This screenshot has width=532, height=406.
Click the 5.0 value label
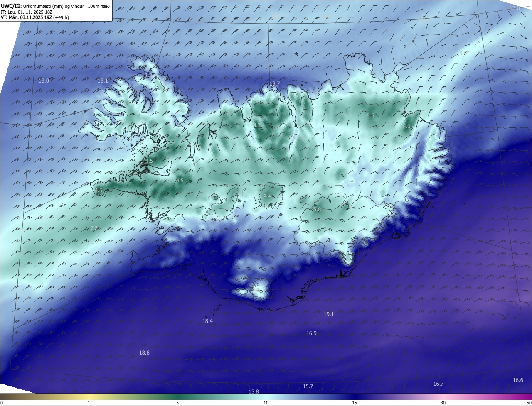pyautogui.click(x=406, y=126)
